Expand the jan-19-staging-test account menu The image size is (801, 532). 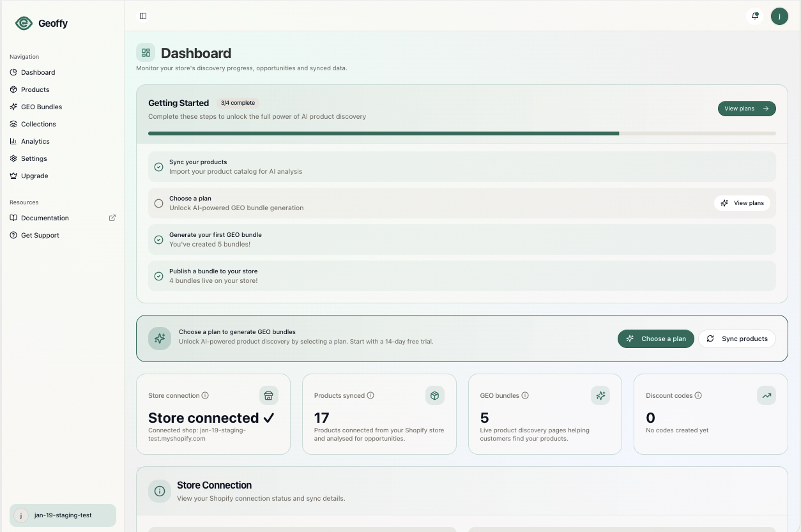click(62, 515)
